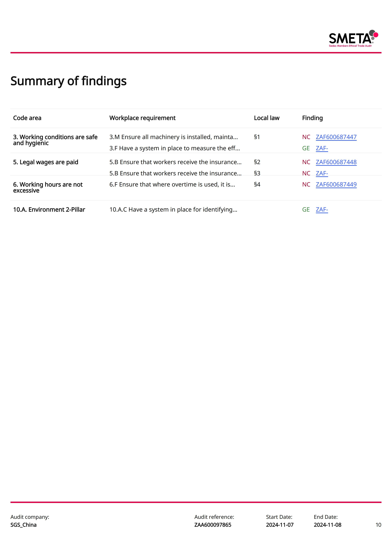
Task: Click GE label in the 10.A.C row
Action: click(306, 210)
